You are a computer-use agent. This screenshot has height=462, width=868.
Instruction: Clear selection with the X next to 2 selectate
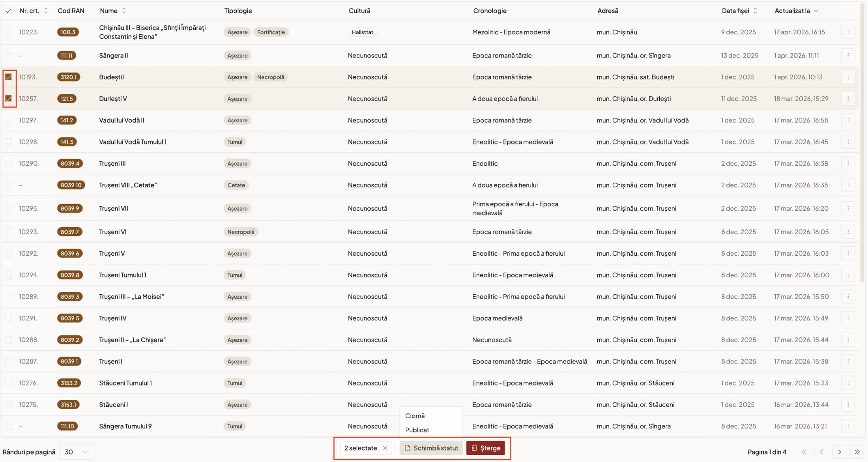point(385,448)
